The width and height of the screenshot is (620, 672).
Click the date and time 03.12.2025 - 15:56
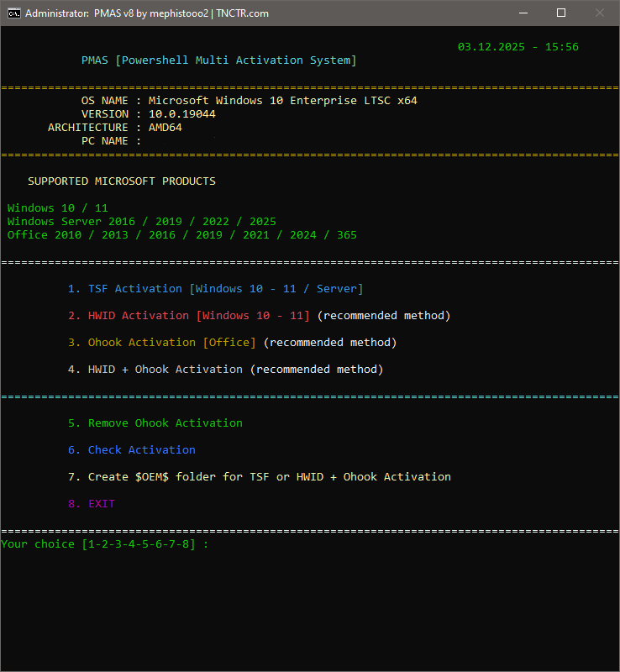tap(518, 47)
